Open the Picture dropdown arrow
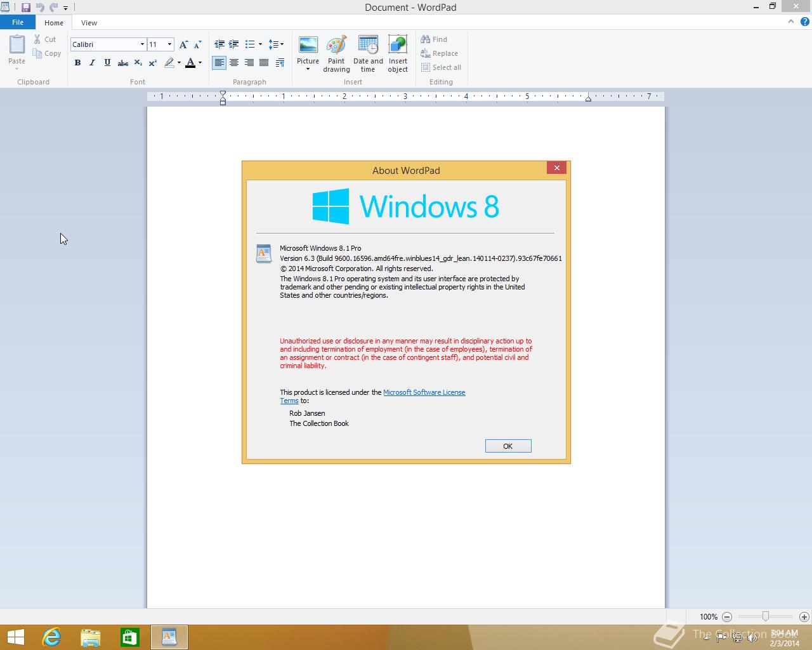Image resolution: width=812 pixels, height=650 pixels. [x=308, y=69]
